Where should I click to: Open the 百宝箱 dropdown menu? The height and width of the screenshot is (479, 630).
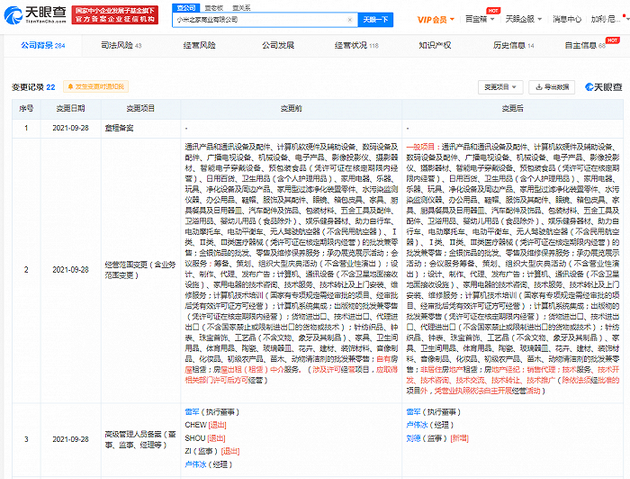pyautogui.click(x=479, y=19)
